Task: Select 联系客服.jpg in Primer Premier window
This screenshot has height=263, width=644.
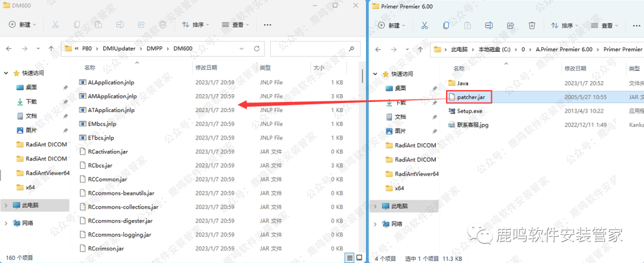Action: (472, 125)
